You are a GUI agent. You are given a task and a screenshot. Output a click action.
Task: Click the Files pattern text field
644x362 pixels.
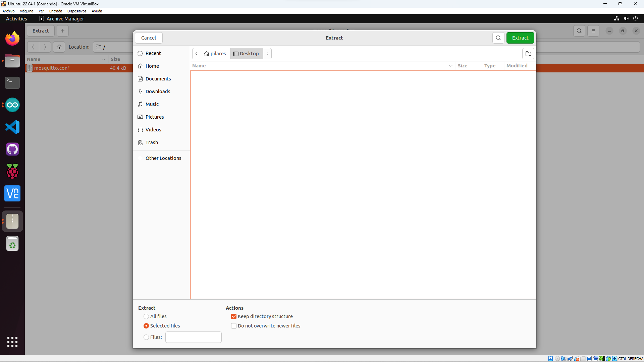193,337
